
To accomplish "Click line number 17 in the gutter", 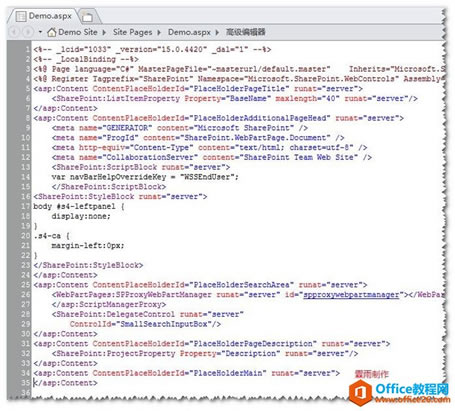I will (25, 206).
